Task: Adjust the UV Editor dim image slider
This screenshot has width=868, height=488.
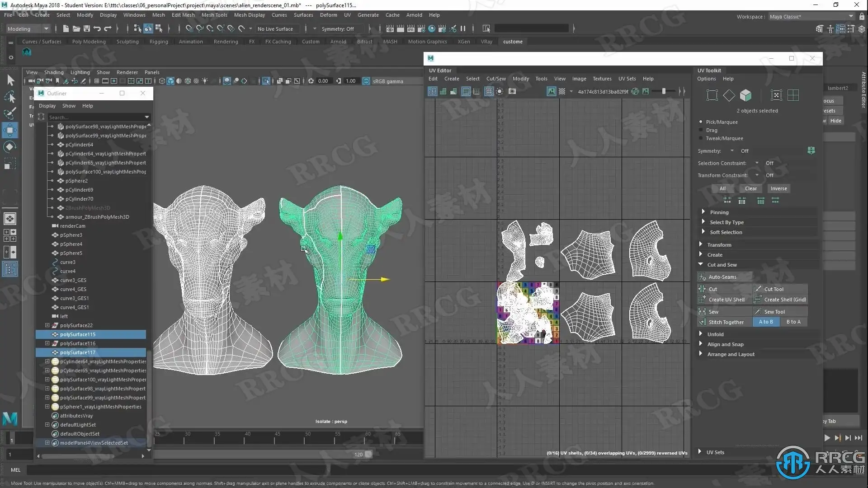Action: [663, 91]
